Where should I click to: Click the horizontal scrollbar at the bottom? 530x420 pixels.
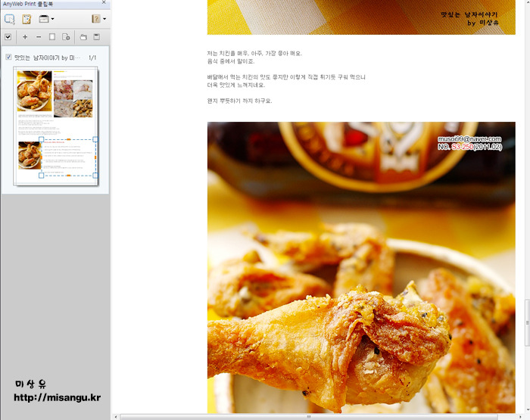[309, 417]
